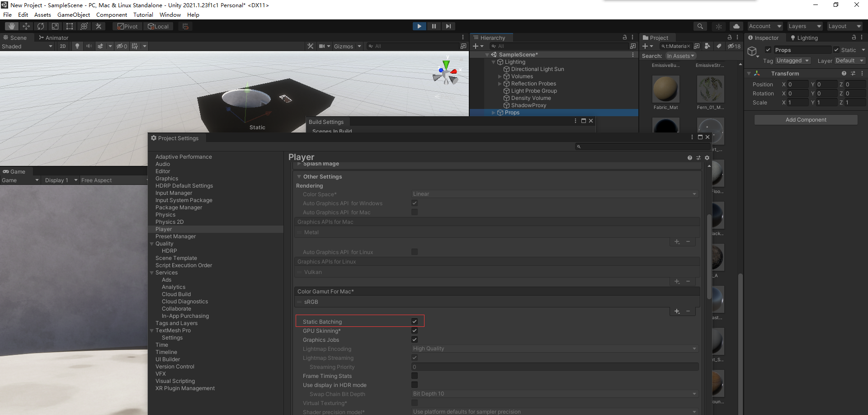Toggle Static checkbox in Inspector
This screenshot has width=868, height=415.
click(x=836, y=50)
